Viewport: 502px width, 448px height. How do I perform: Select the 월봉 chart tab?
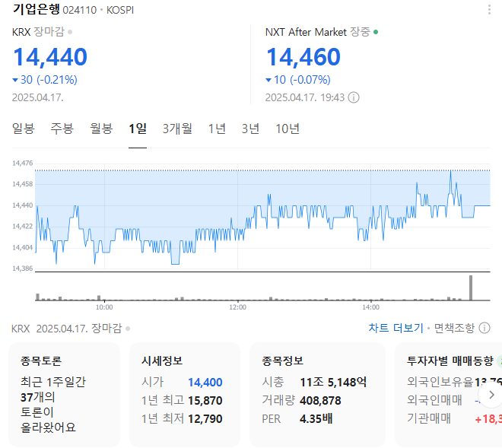click(101, 129)
